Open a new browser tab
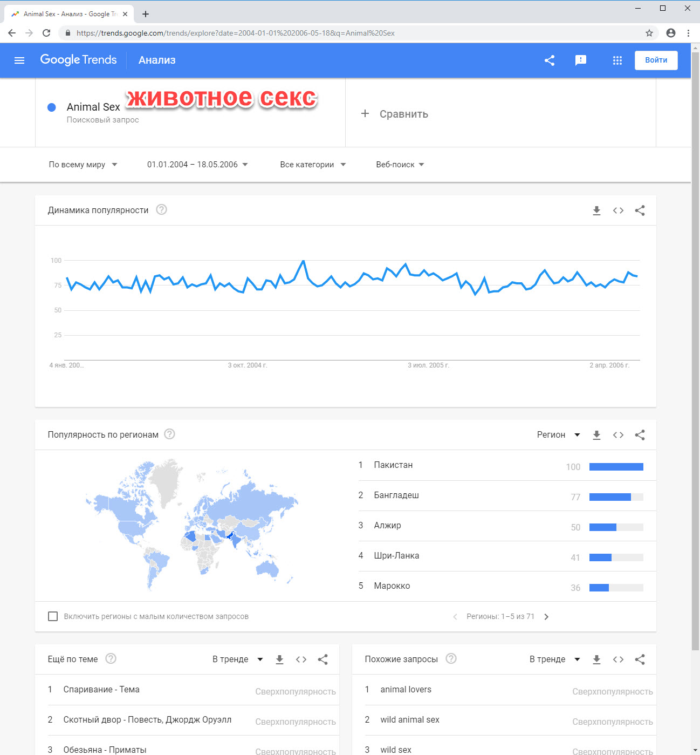 (x=146, y=14)
